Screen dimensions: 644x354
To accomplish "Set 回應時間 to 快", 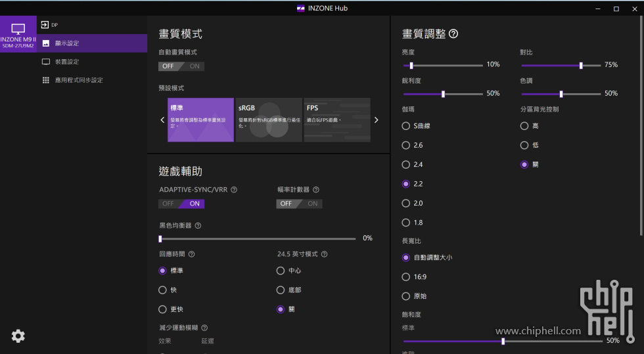I will pos(162,290).
